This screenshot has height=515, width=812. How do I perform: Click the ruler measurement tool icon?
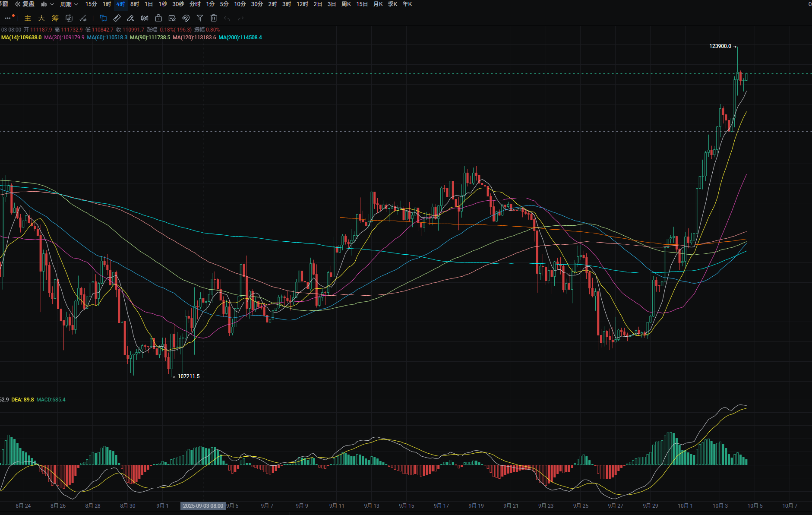point(117,18)
